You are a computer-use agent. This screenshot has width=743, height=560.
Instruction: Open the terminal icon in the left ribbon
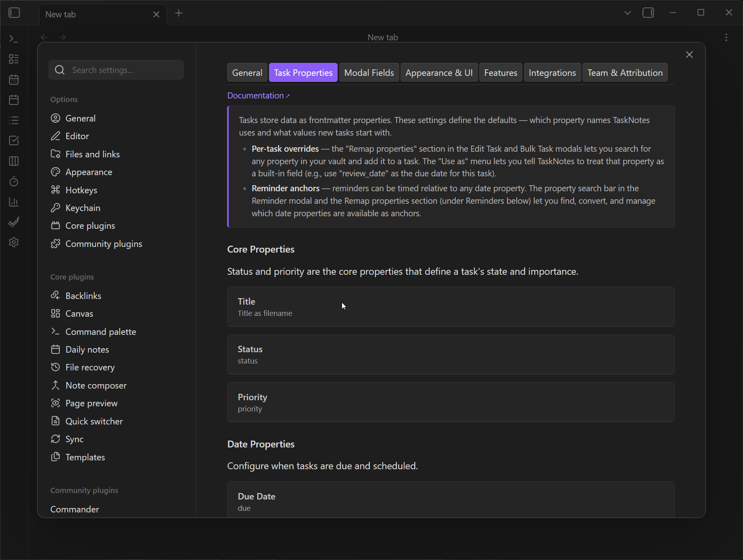pos(14,38)
